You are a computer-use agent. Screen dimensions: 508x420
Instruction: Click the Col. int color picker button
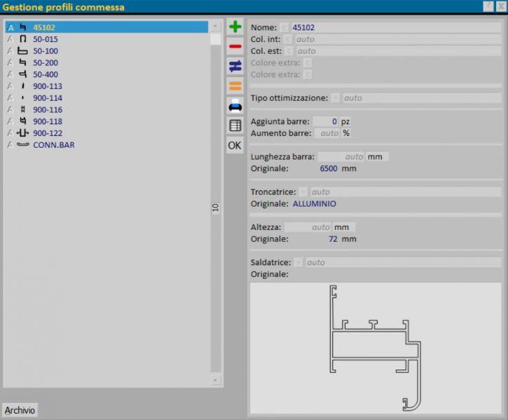pos(289,39)
